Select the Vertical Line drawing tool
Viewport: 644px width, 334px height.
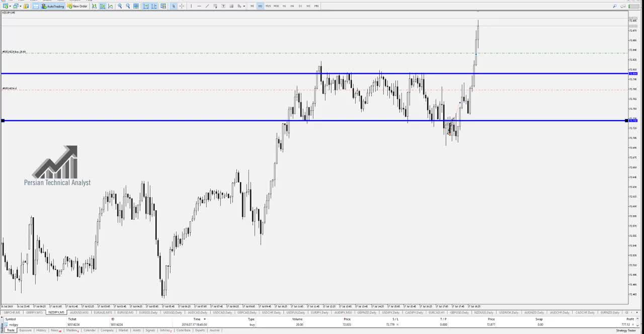(x=191, y=6)
